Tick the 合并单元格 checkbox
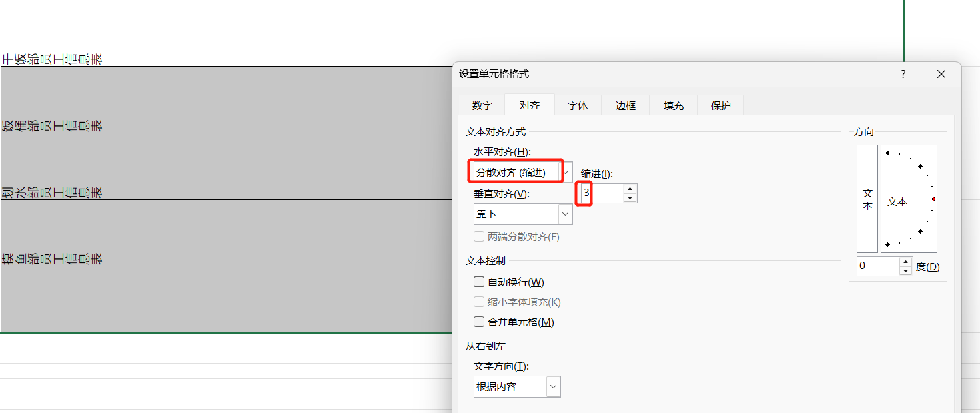980x413 pixels. click(x=479, y=322)
